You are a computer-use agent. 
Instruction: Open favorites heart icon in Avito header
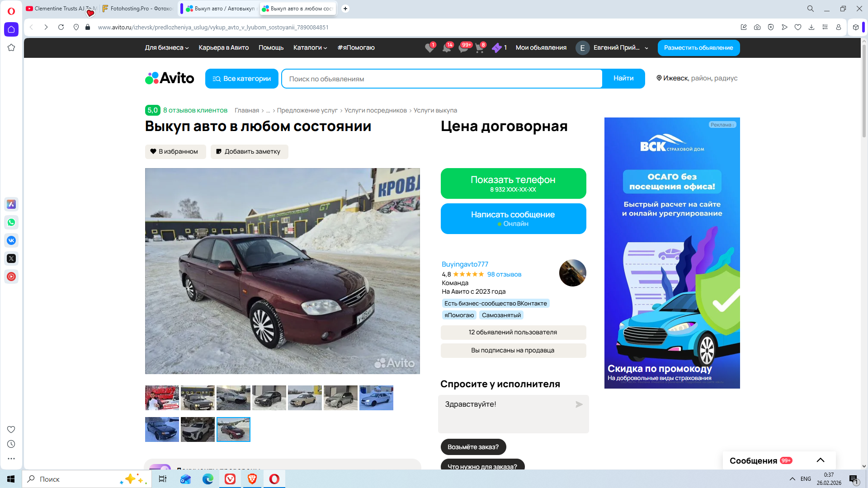(x=429, y=48)
